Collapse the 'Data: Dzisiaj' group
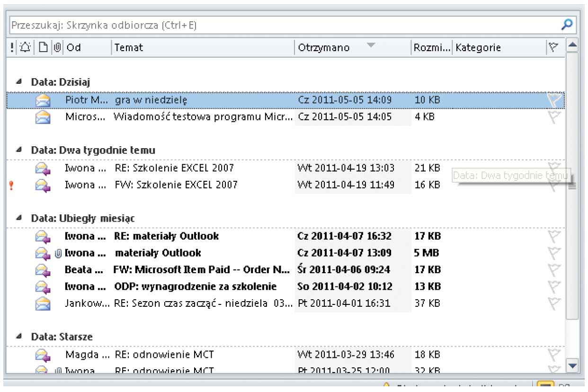The image size is (588, 392). pos(18,82)
